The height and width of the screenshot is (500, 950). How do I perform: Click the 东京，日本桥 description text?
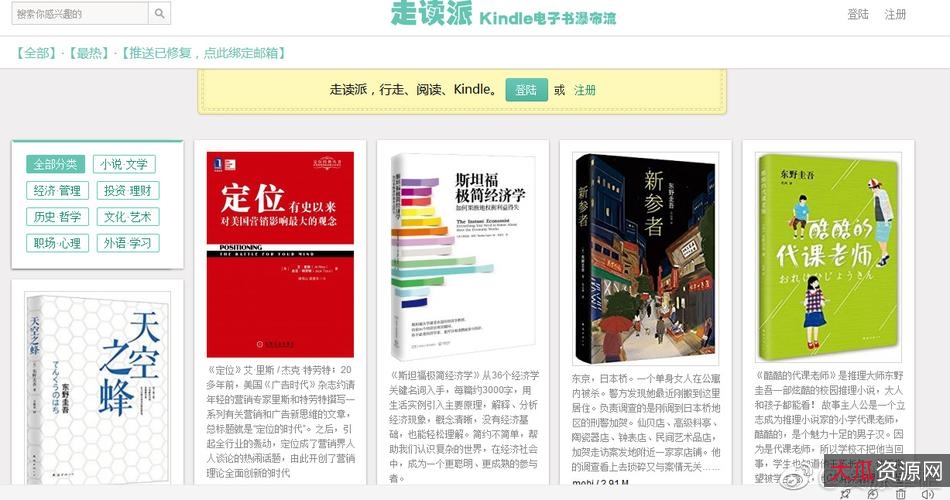coord(646,422)
